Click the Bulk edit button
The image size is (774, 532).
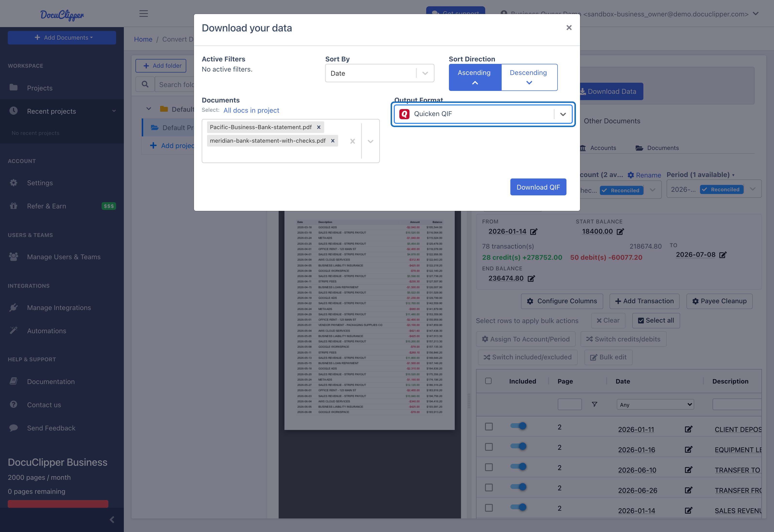coord(608,357)
